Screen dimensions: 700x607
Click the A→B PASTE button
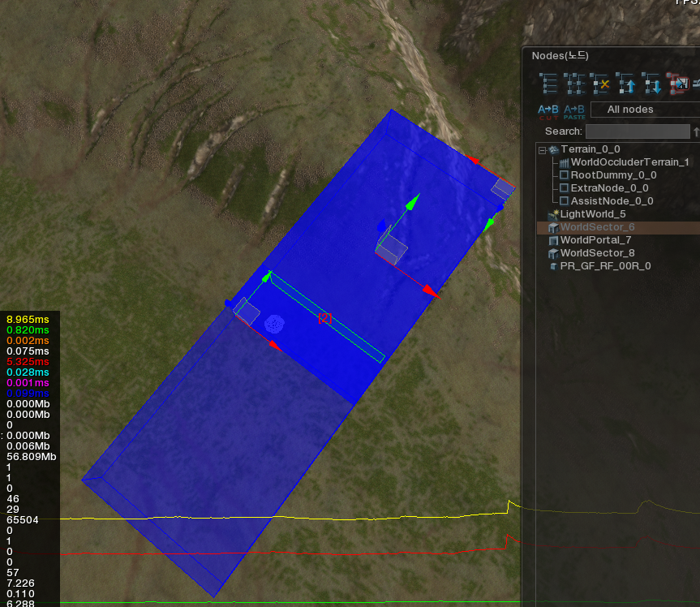[573, 110]
